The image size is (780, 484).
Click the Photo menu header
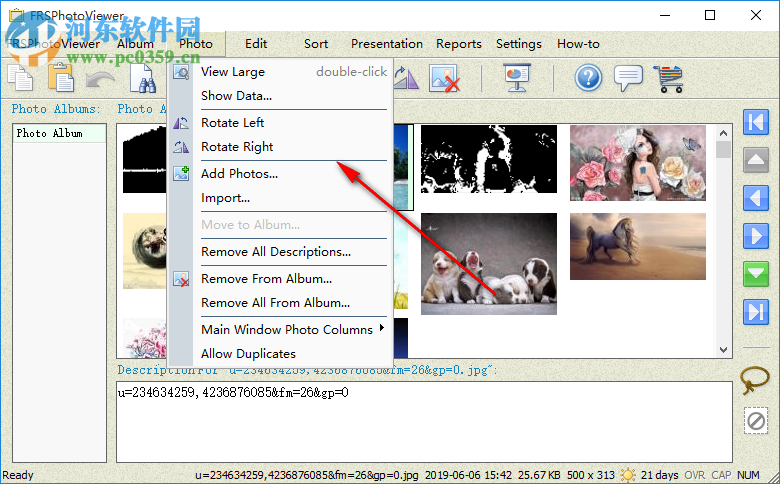click(x=196, y=44)
